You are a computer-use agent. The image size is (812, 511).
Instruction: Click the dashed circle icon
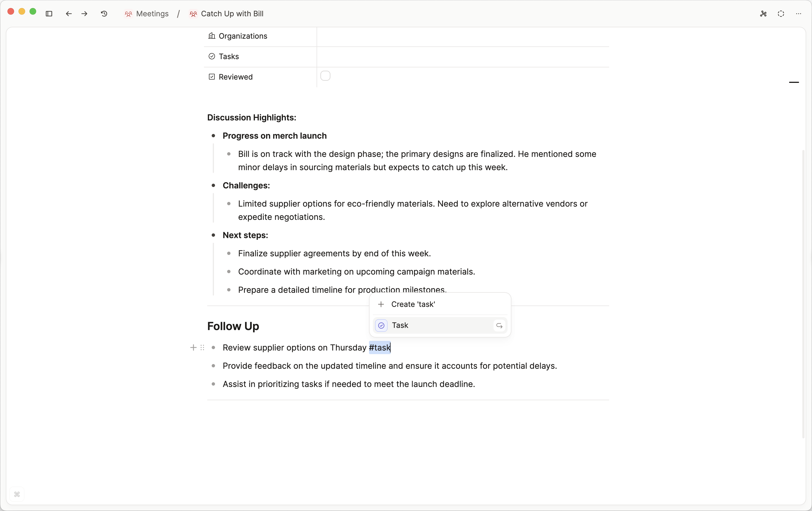[x=781, y=14]
